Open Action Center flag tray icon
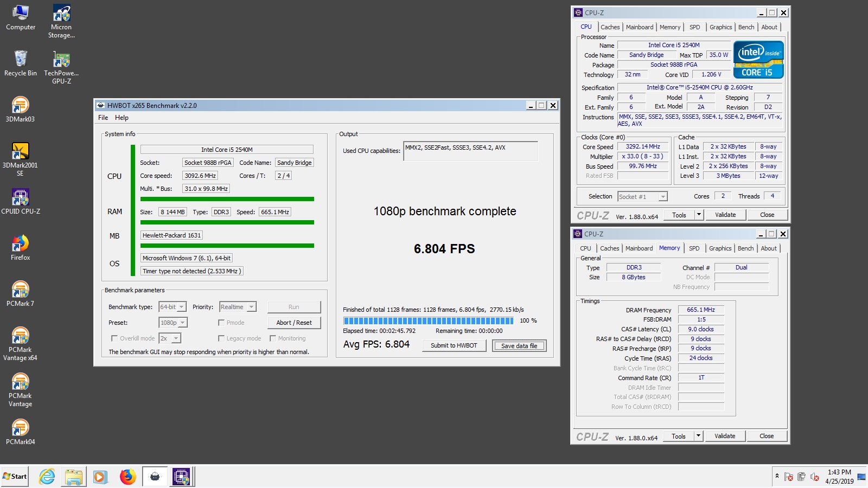This screenshot has height=488, width=868. (x=789, y=477)
